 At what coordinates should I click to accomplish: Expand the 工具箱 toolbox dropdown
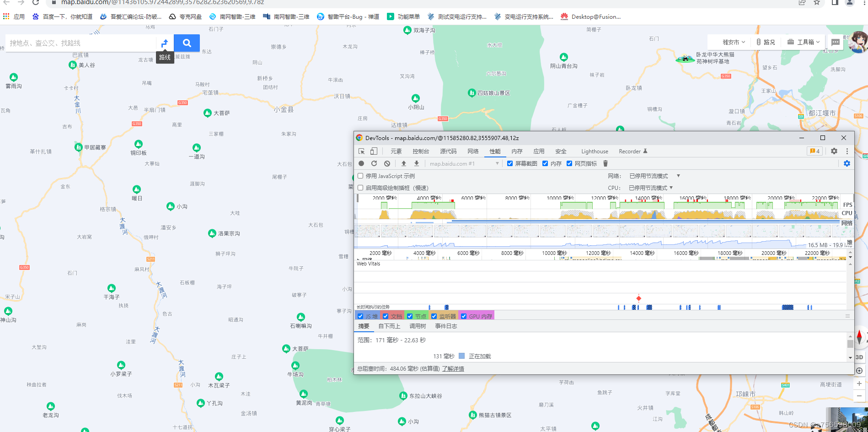(x=804, y=42)
